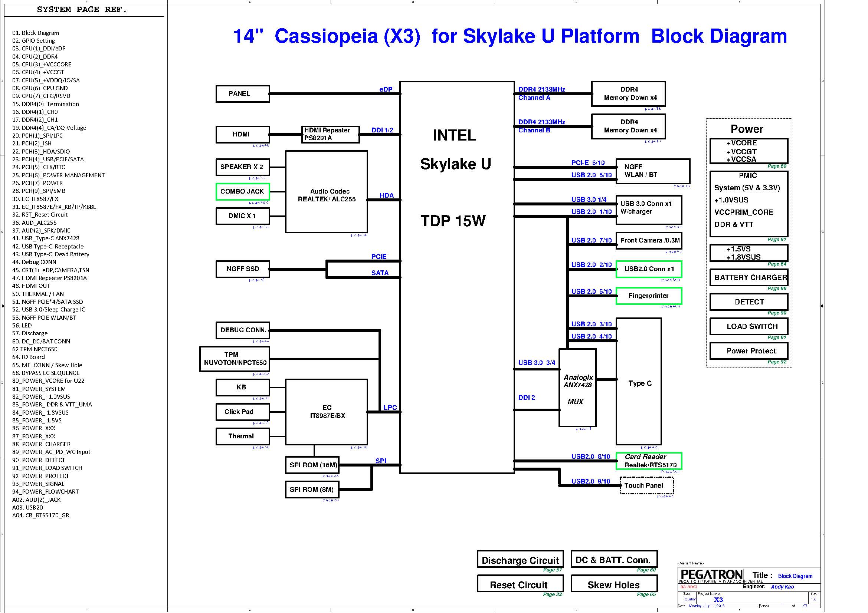Select the 'Page 80' reference under +VCCSA
The image size is (868, 613).
pos(777,166)
